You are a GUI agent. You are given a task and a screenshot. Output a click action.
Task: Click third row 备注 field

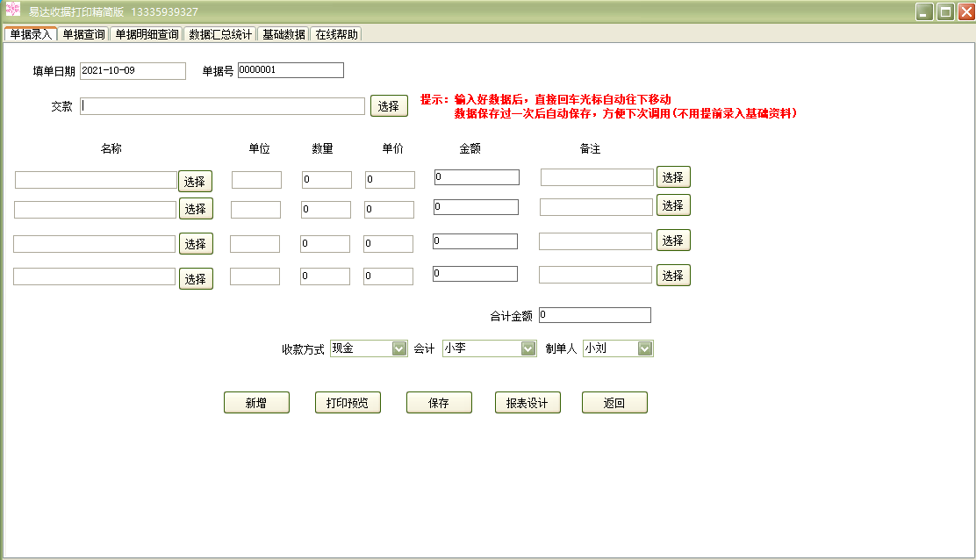[x=596, y=241]
